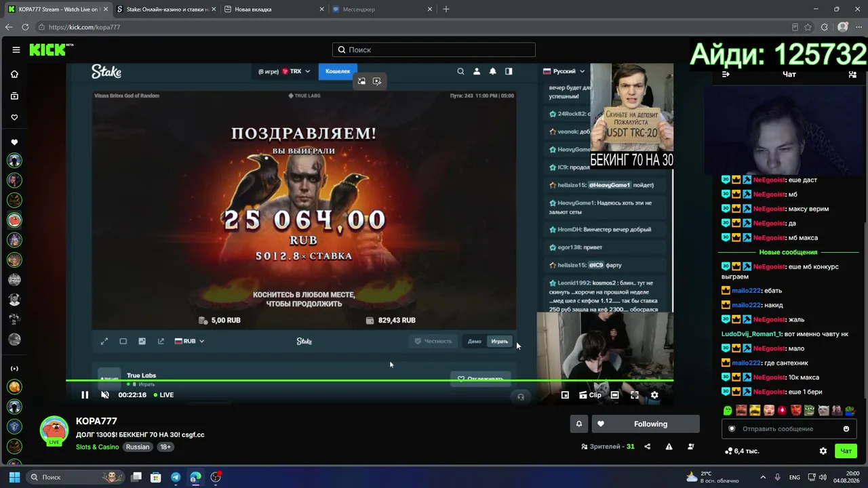Click the Following button
The width and height of the screenshot is (868, 488).
point(646,424)
